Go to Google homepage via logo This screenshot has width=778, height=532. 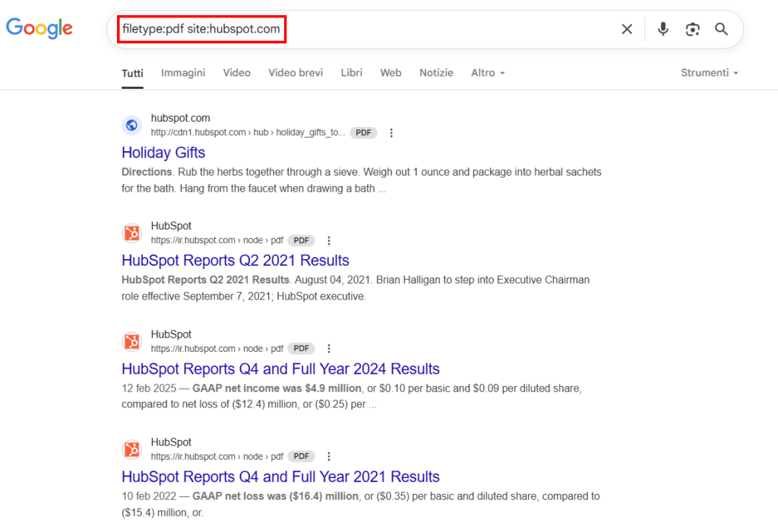(40, 29)
